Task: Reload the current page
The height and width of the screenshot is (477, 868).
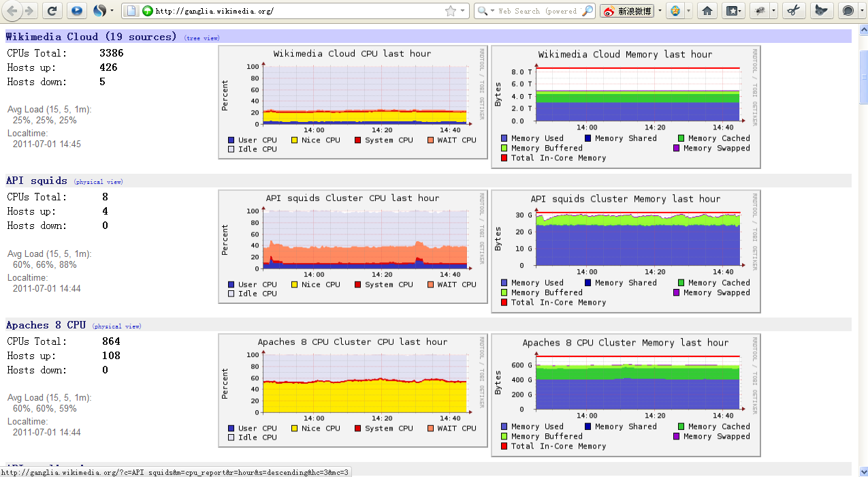Action: 52,10
